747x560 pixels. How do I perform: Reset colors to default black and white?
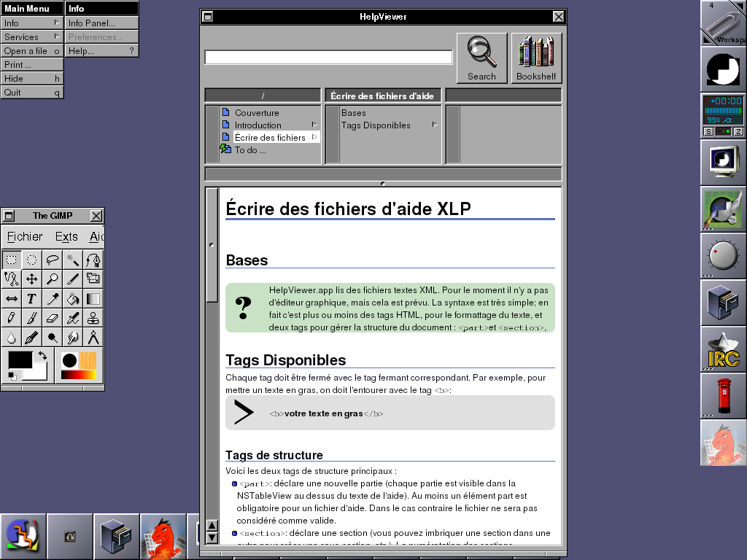click(x=12, y=376)
